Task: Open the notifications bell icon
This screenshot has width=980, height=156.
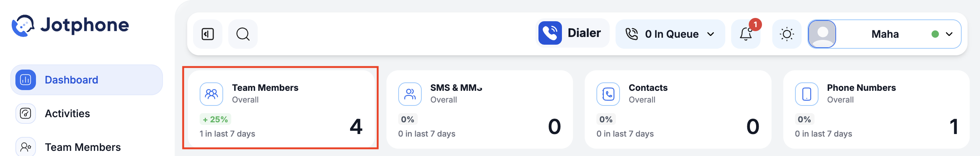Action: (746, 34)
